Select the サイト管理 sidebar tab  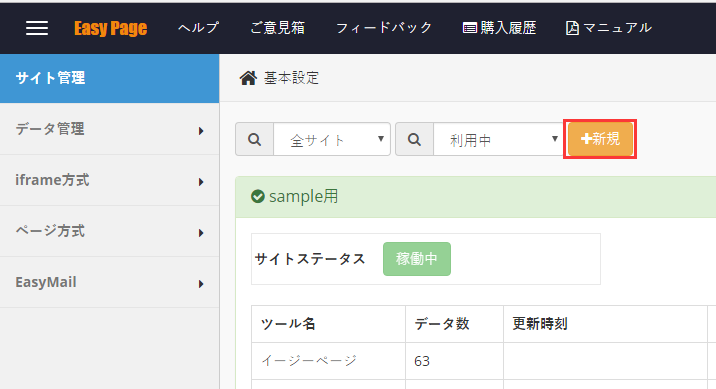pyautogui.click(x=110, y=78)
